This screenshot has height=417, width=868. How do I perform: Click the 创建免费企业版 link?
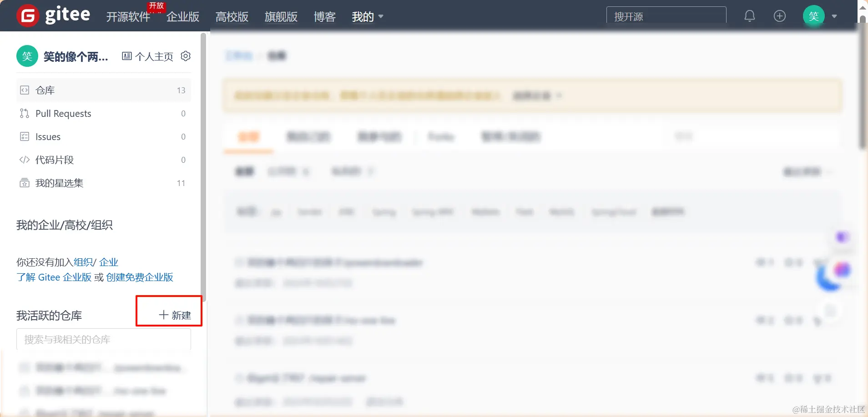click(x=140, y=277)
